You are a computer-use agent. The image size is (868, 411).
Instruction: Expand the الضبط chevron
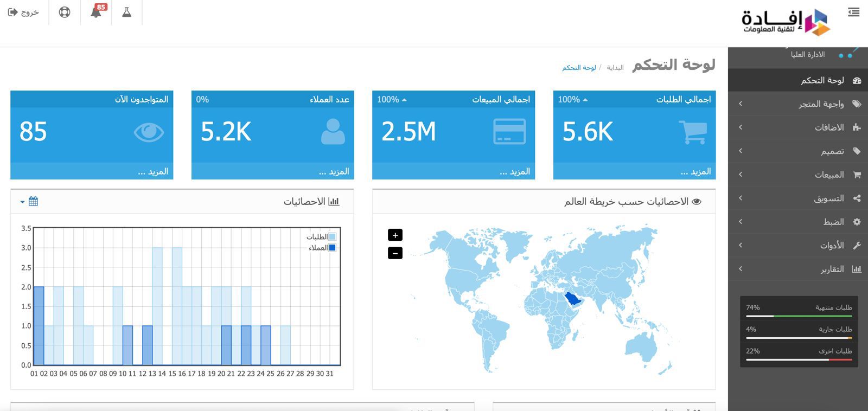tap(741, 222)
